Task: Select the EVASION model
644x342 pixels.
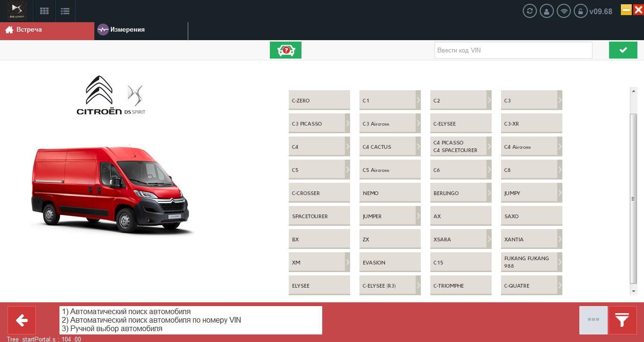Action: pos(390,262)
